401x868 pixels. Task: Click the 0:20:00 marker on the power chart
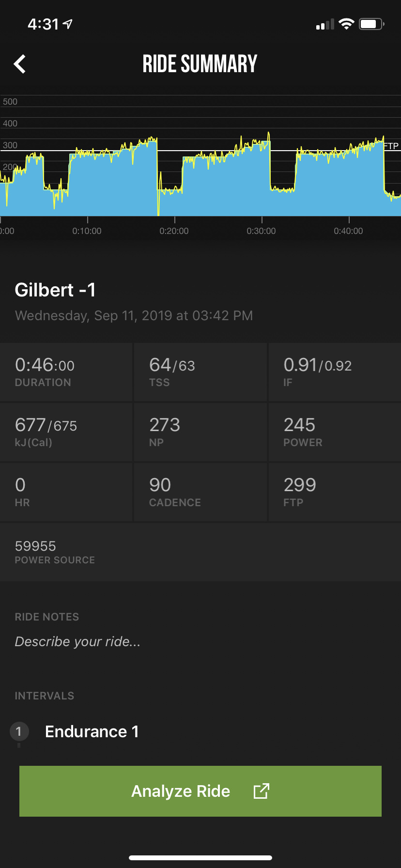pos(174,231)
